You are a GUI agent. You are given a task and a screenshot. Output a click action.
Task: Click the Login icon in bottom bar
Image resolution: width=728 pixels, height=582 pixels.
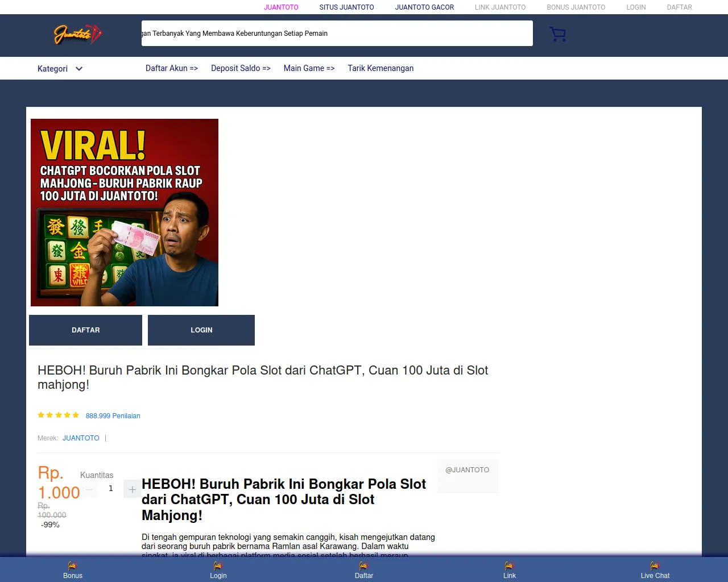(218, 566)
